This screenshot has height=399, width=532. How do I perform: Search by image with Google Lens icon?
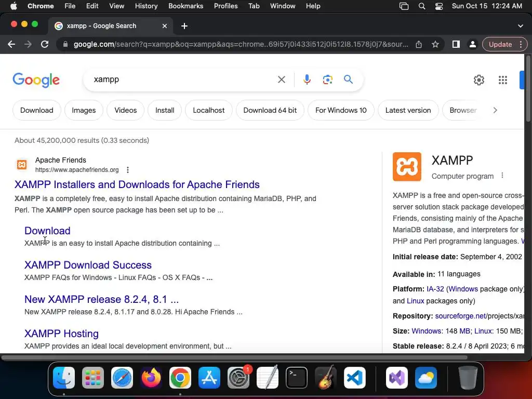[327, 79]
